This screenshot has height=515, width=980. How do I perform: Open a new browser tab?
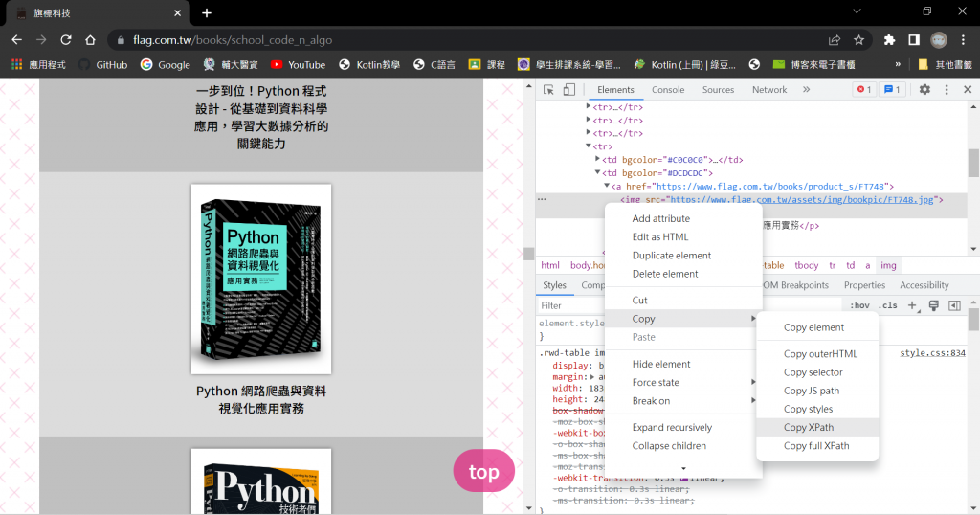[207, 12]
